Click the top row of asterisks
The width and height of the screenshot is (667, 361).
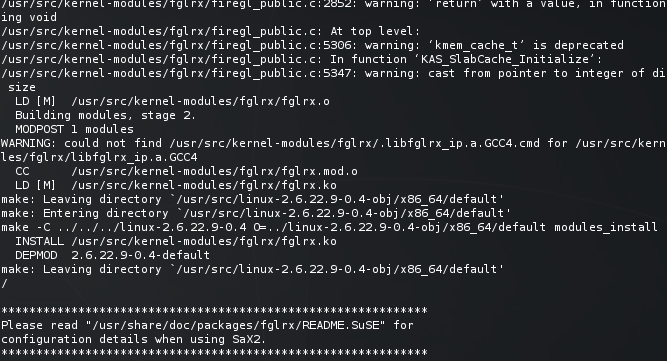pyautogui.click(x=214, y=311)
